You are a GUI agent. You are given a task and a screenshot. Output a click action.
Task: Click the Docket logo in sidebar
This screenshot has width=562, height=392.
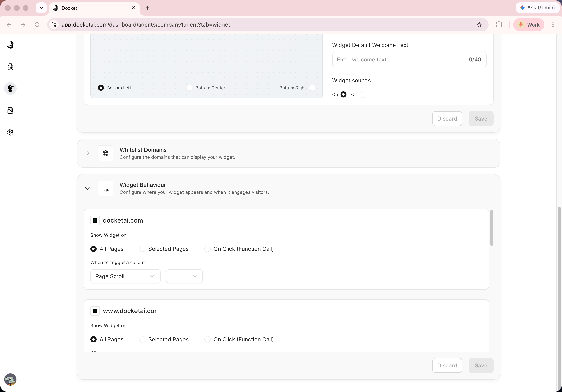(x=10, y=45)
